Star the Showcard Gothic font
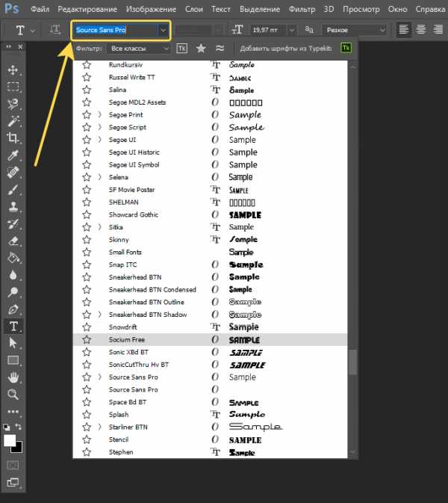Screen dimensions: 448x503 tap(87, 215)
